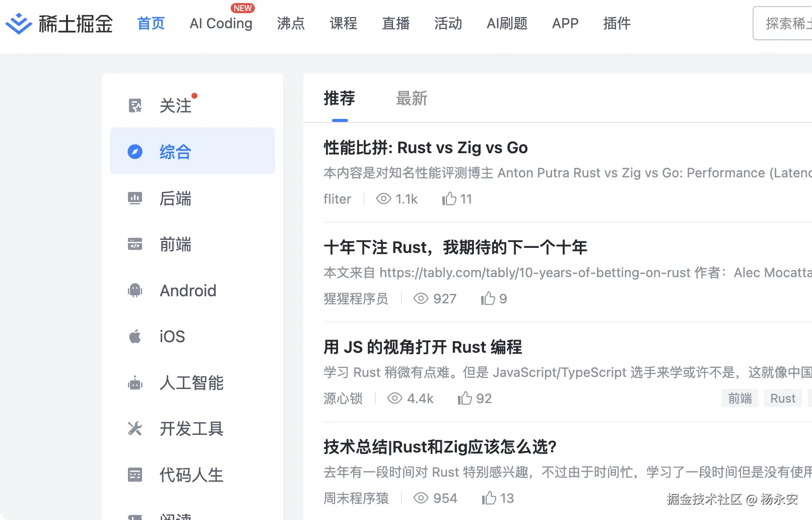Switch to the 最新 tab
The height and width of the screenshot is (520, 812).
coord(412,99)
